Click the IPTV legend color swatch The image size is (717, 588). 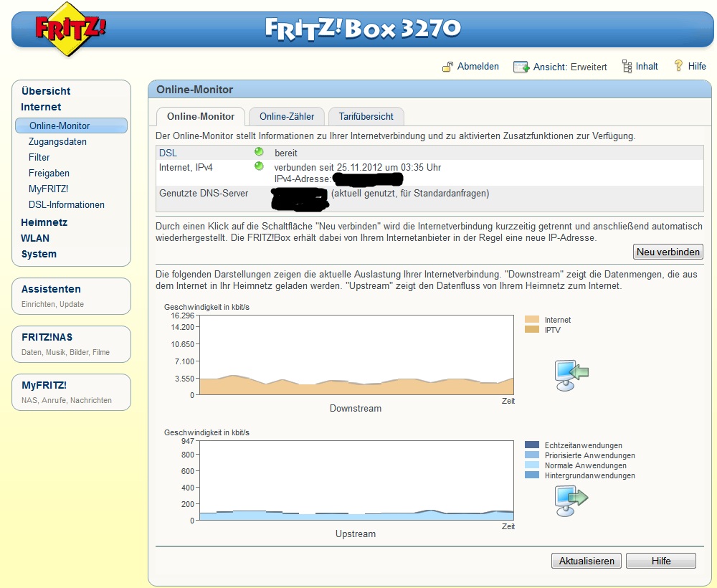tap(532, 330)
